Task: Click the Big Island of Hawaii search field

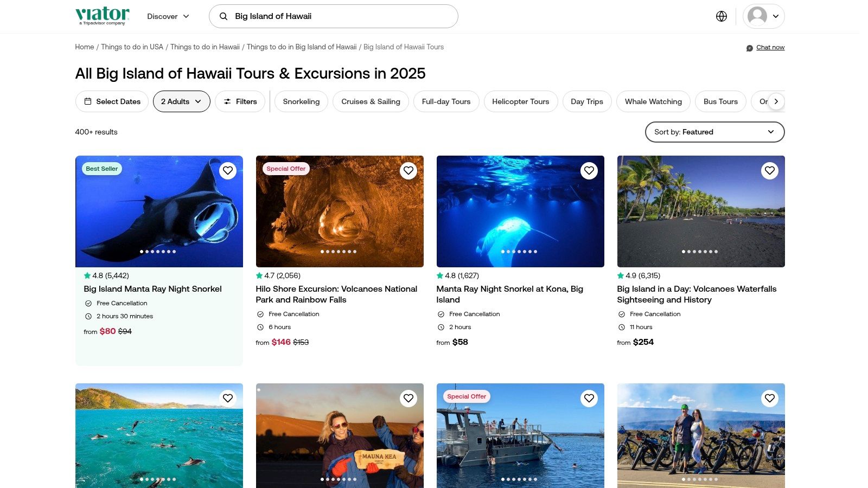Action: tap(342, 16)
